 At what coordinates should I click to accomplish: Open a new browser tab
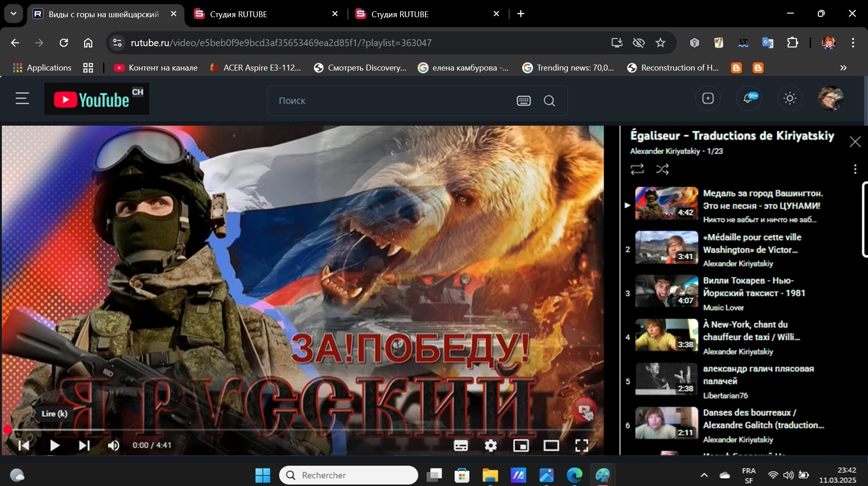coord(521,14)
